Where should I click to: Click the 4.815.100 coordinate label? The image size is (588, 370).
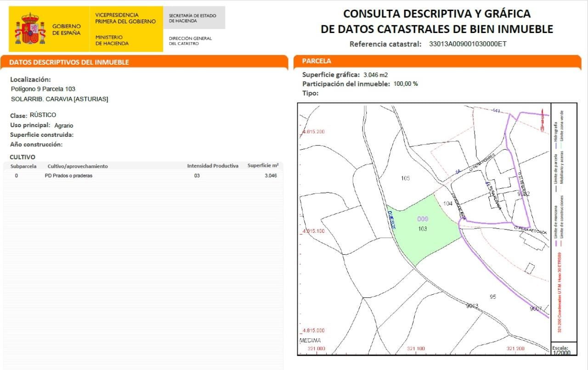tap(314, 231)
